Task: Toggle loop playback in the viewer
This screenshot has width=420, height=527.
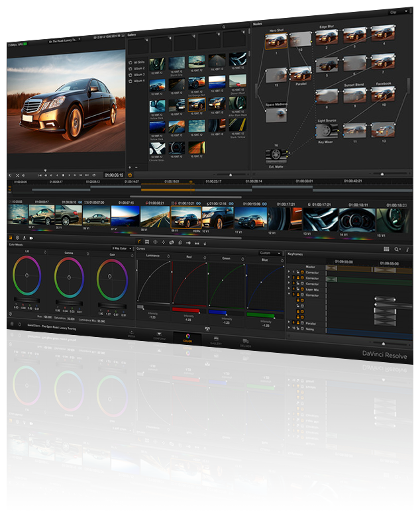Action: click(x=94, y=175)
